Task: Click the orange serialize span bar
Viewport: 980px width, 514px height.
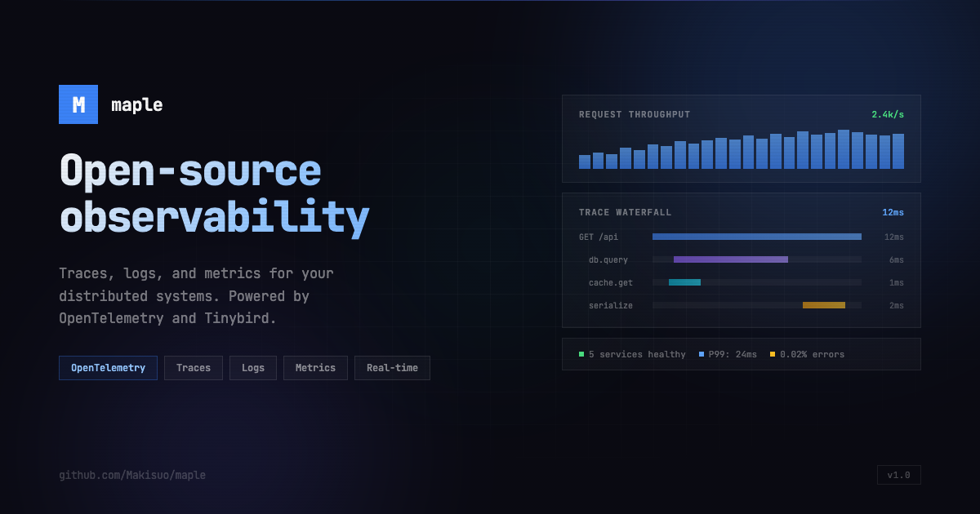Action: (823, 305)
